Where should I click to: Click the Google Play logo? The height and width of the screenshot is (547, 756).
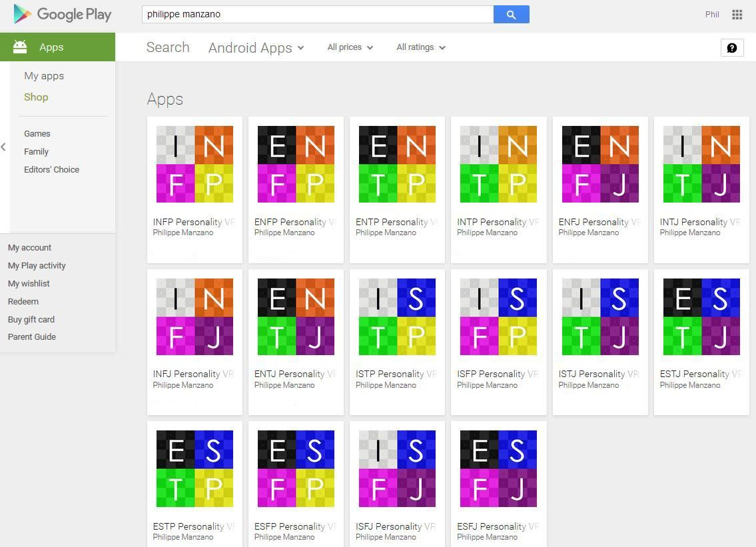coord(62,14)
